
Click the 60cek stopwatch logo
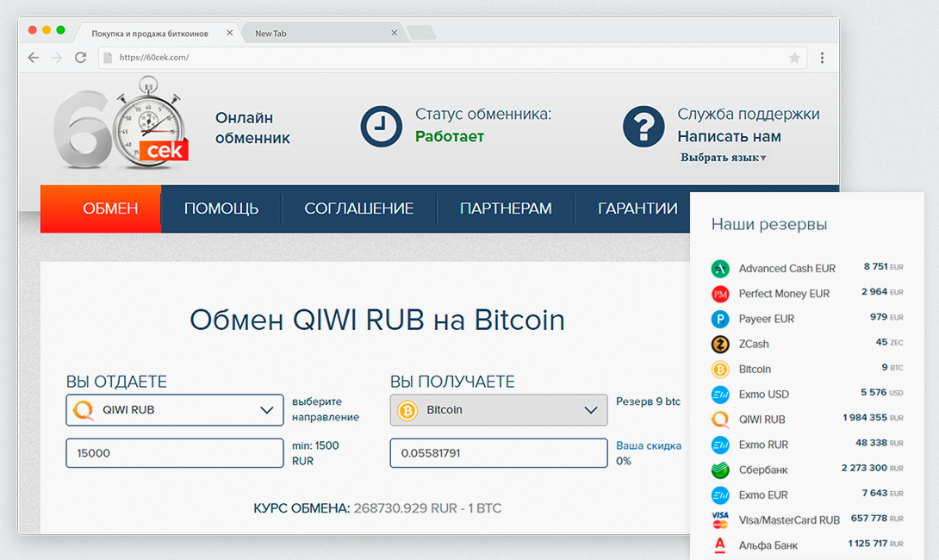pos(121,123)
